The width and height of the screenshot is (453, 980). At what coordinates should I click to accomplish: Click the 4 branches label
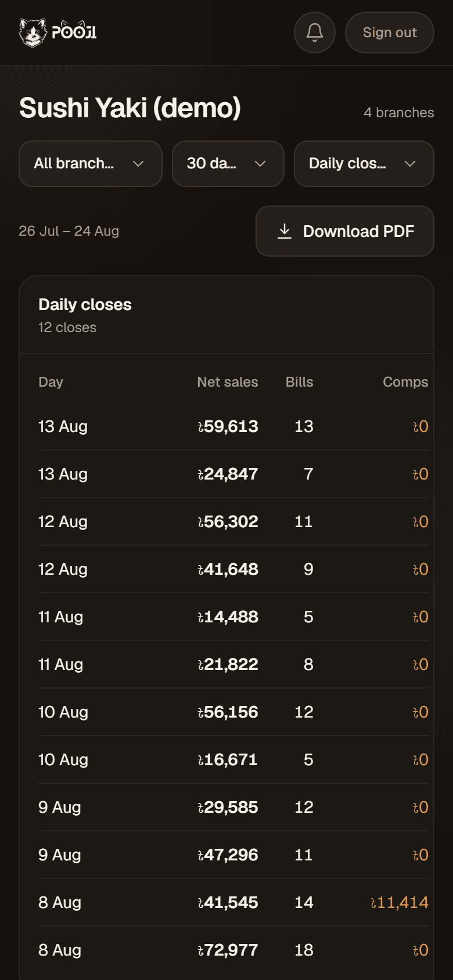click(x=399, y=113)
